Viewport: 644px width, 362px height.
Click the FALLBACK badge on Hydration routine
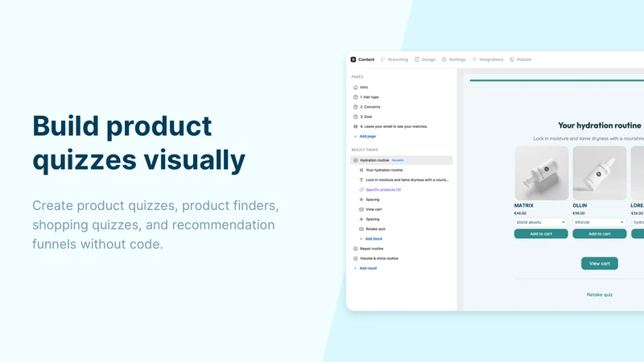[x=398, y=160]
